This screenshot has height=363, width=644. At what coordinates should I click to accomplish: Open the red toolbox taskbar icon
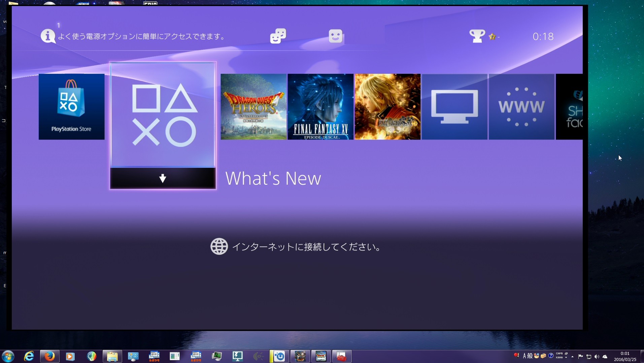point(341,356)
